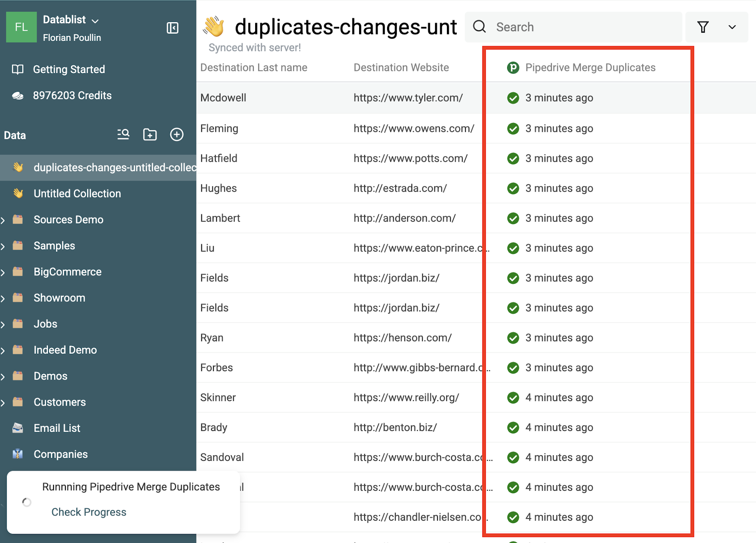
Task: Click the credits coin icon
Action: pos(18,96)
